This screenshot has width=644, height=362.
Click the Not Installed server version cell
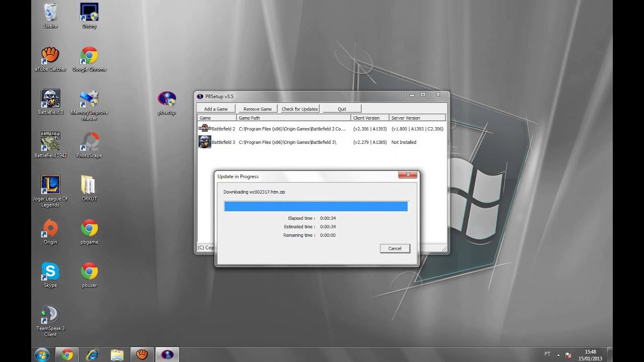click(404, 142)
